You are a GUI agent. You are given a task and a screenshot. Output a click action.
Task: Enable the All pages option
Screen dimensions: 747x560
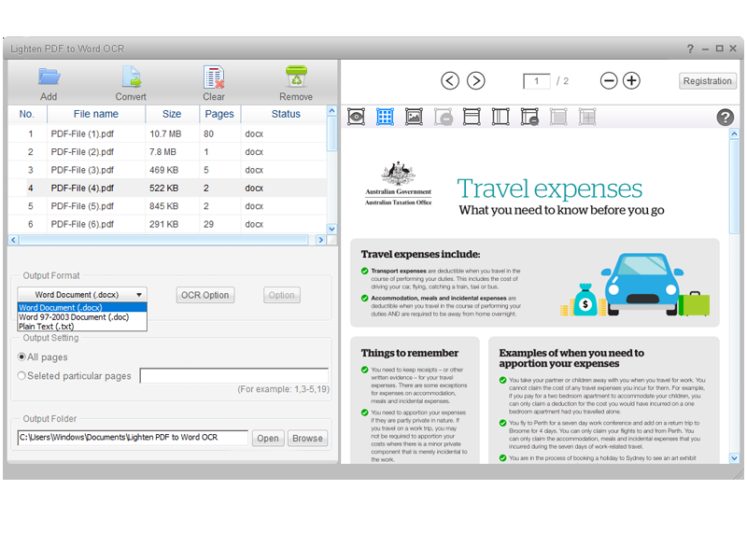(21, 357)
